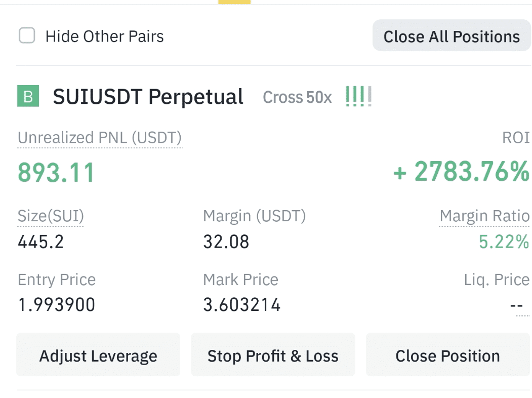Viewport: 532px width, 398px height.
Task: Click the Margin (USDT) value 32.08
Action: tap(226, 242)
